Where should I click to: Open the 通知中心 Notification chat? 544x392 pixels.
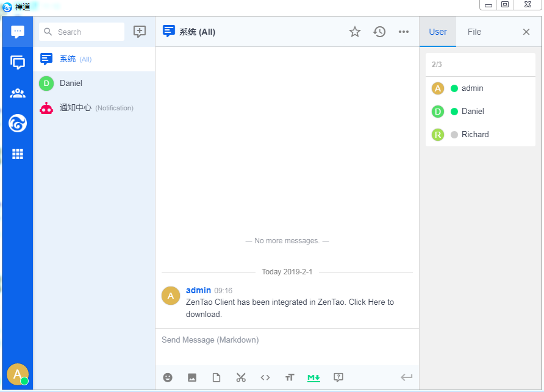point(94,108)
